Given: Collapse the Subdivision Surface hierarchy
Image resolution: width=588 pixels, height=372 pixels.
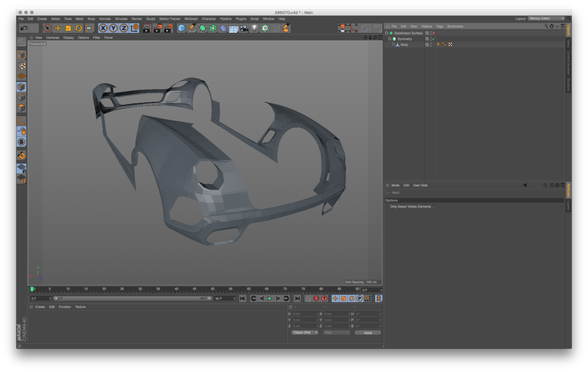Looking at the screenshot, I should point(387,33).
